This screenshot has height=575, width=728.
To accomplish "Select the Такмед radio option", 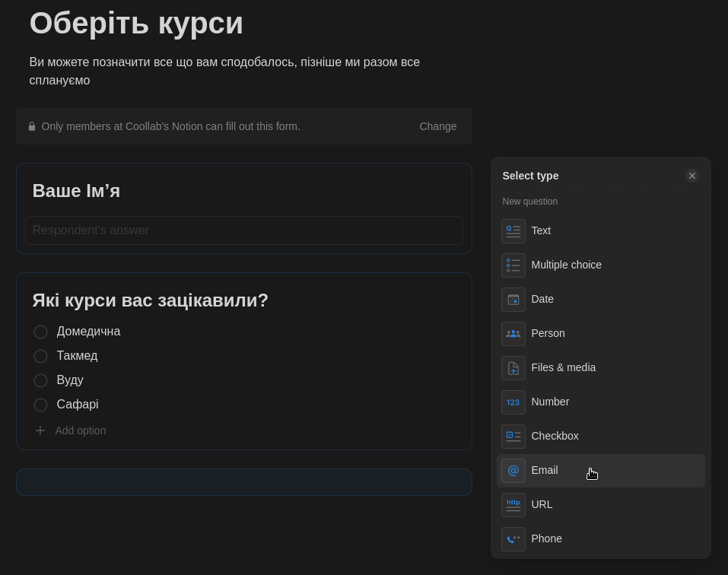I will pos(41,357).
